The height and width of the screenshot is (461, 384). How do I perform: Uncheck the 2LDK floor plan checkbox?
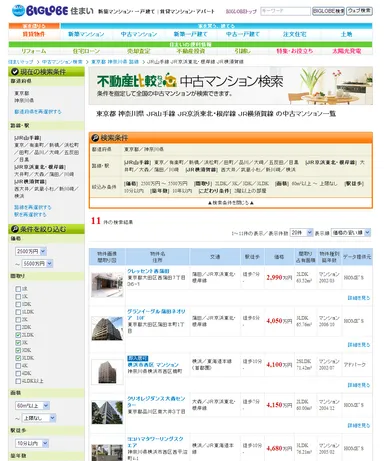[x=18, y=335]
